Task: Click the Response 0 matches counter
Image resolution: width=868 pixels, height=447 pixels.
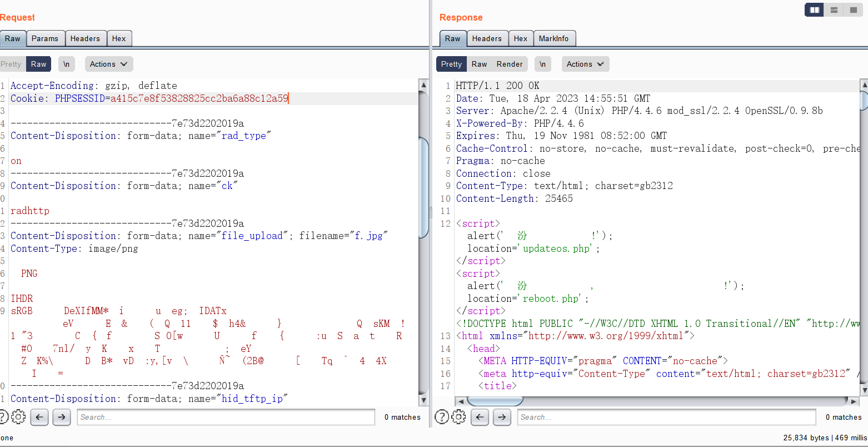Action: click(x=844, y=417)
